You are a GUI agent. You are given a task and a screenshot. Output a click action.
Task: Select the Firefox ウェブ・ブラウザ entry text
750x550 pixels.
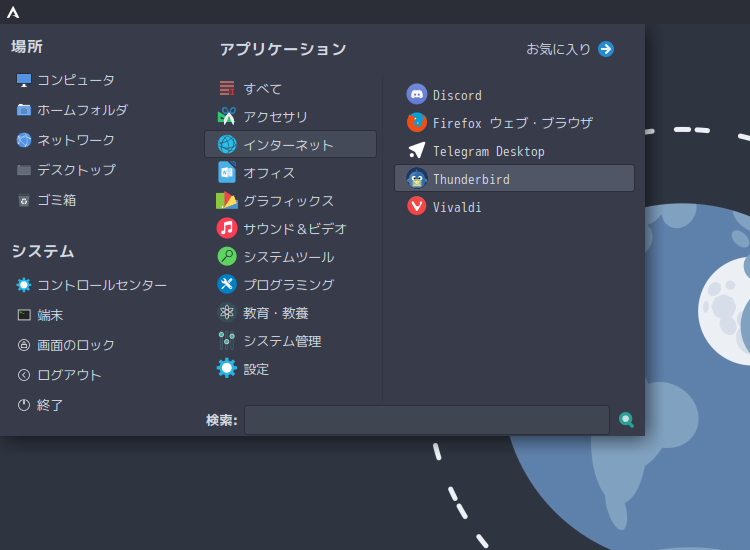coord(513,123)
